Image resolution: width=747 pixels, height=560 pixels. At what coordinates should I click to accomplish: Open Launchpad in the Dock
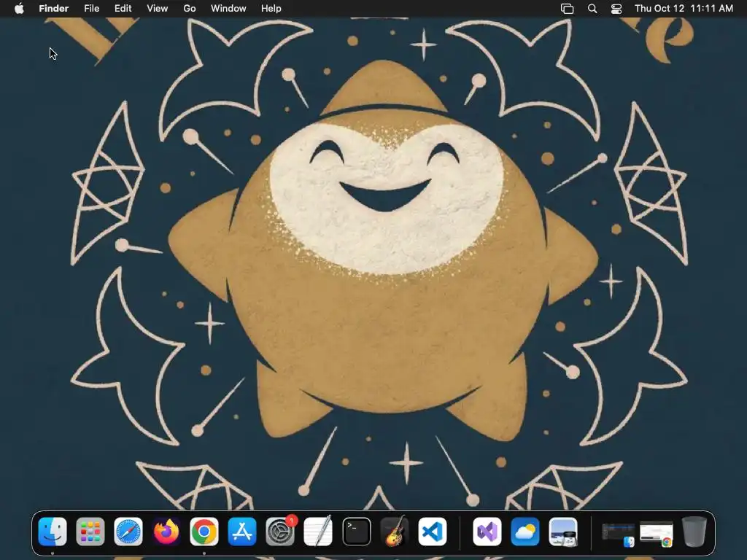[x=90, y=531]
